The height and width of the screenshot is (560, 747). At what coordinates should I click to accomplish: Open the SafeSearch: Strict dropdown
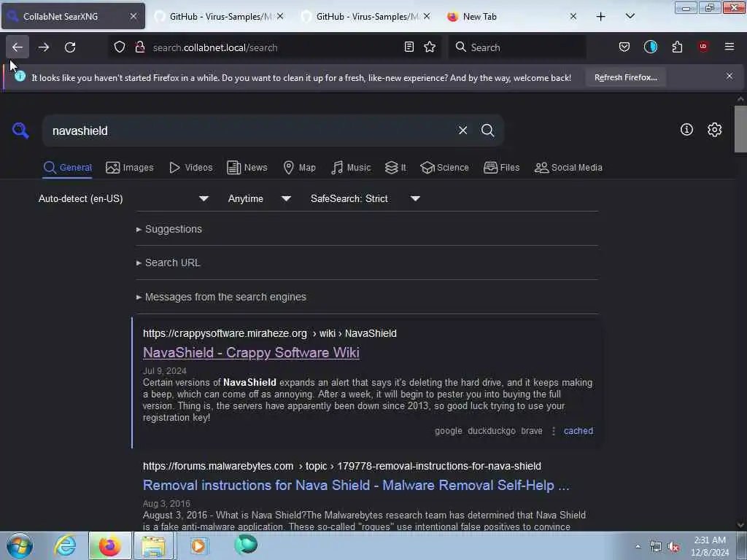[x=365, y=198]
